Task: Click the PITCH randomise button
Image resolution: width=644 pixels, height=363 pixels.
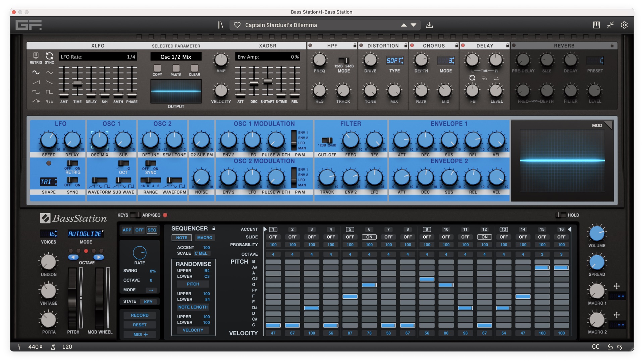Action: coord(193,284)
